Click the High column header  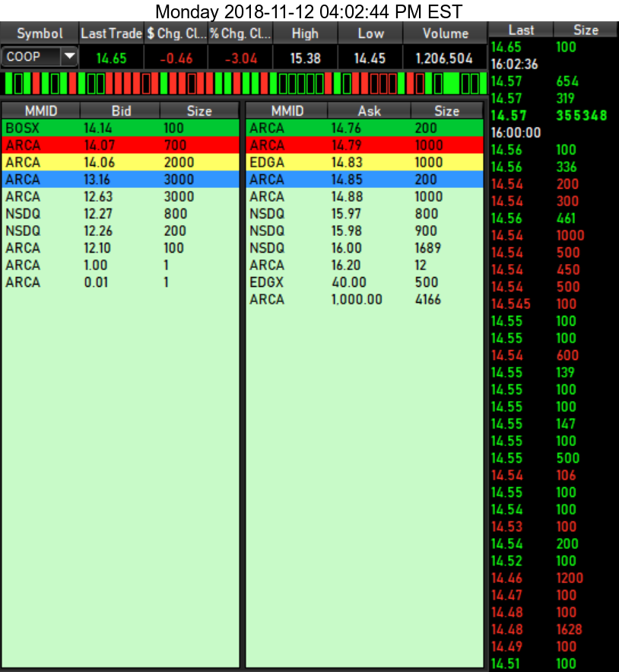point(306,33)
